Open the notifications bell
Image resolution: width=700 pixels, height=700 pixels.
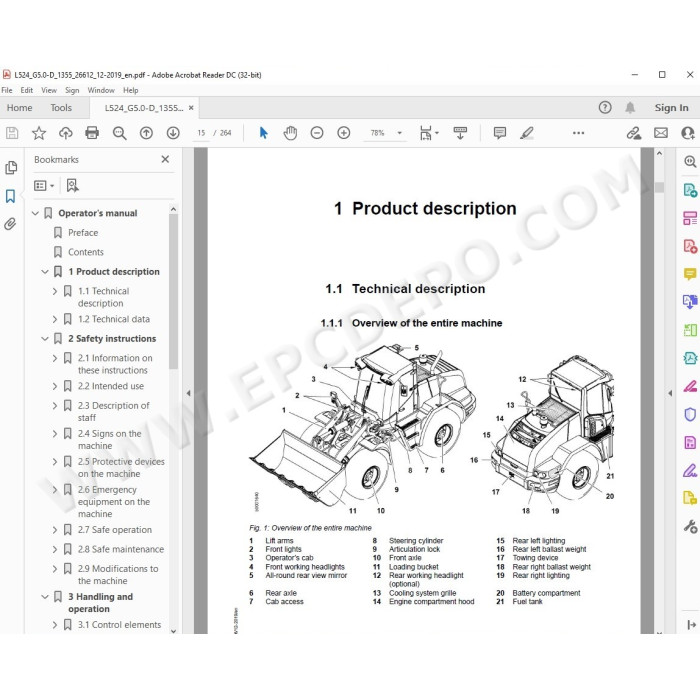click(630, 108)
